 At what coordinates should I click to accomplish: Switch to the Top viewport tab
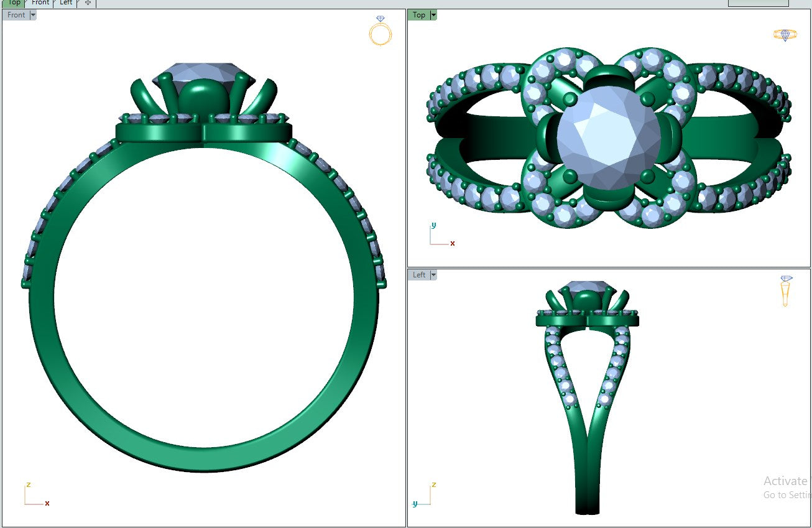(x=14, y=3)
